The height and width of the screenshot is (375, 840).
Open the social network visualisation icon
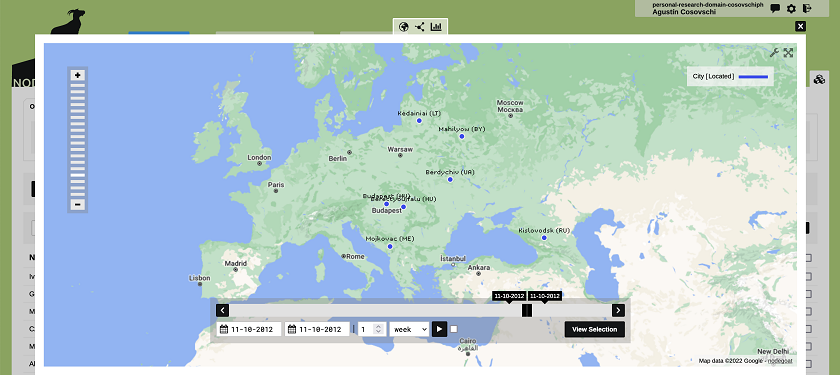tap(419, 26)
